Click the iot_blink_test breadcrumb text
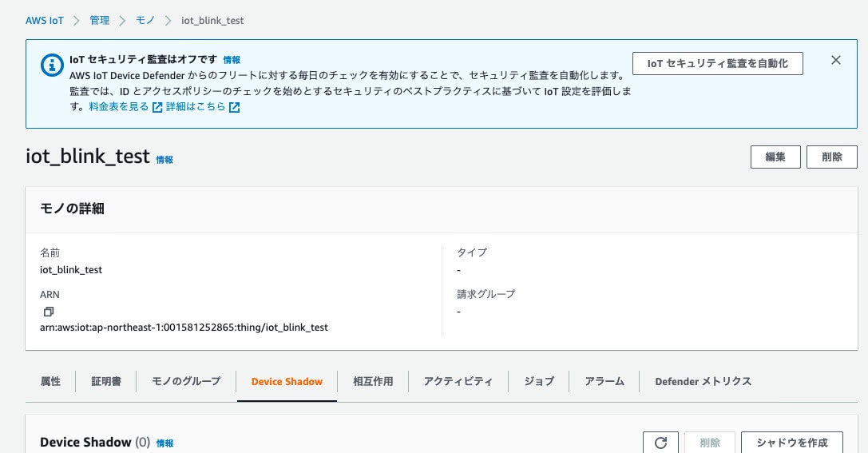 coord(212,21)
